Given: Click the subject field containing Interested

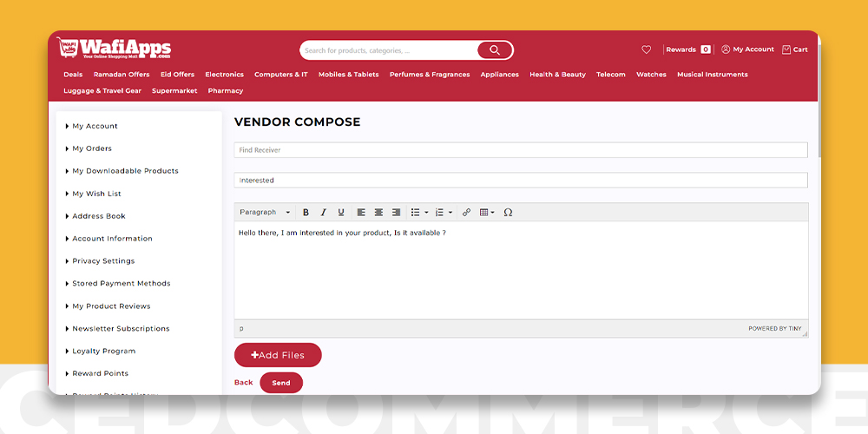Looking at the screenshot, I should pos(521,180).
